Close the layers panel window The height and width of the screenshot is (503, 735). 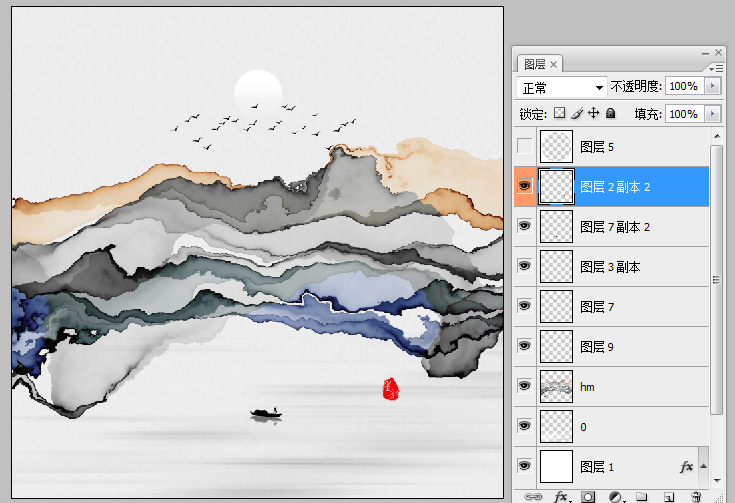pyautogui.click(x=719, y=53)
